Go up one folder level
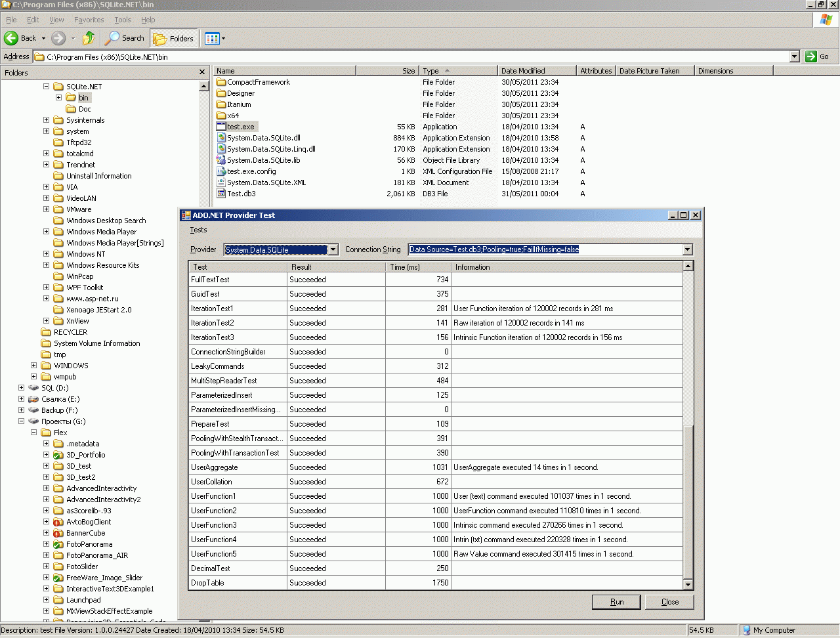Viewport: 840px width, 638px height. tap(89, 38)
